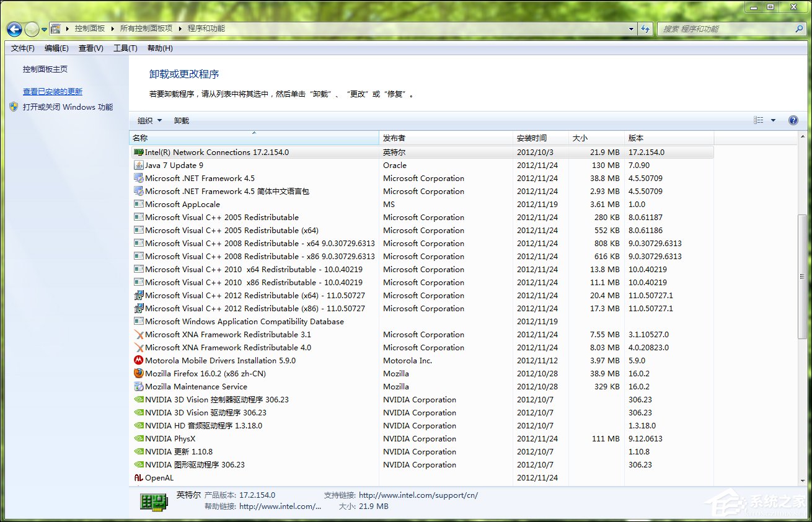Click the NVIDIA 图形驱动程序 306.23 icon
The height and width of the screenshot is (522, 812).
coord(139,464)
